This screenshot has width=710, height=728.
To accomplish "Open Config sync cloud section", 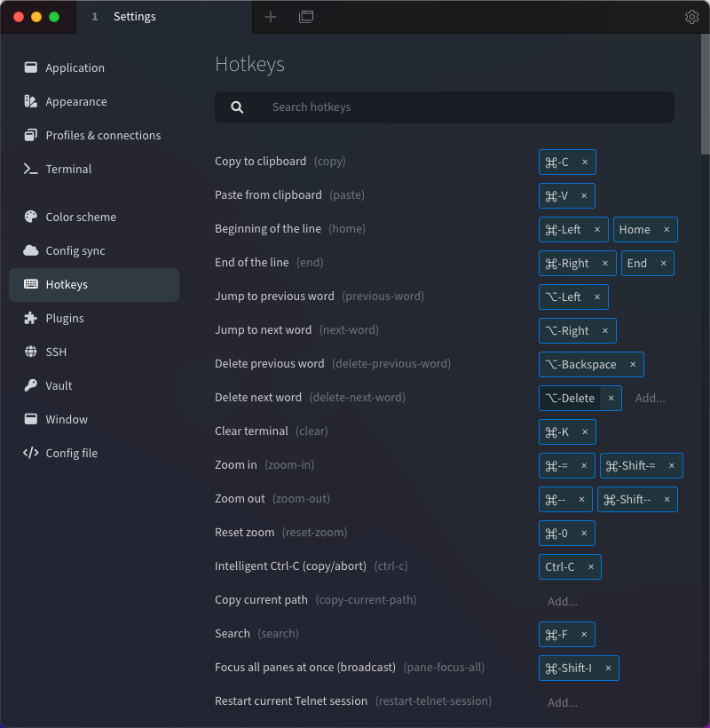I will (x=75, y=250).
